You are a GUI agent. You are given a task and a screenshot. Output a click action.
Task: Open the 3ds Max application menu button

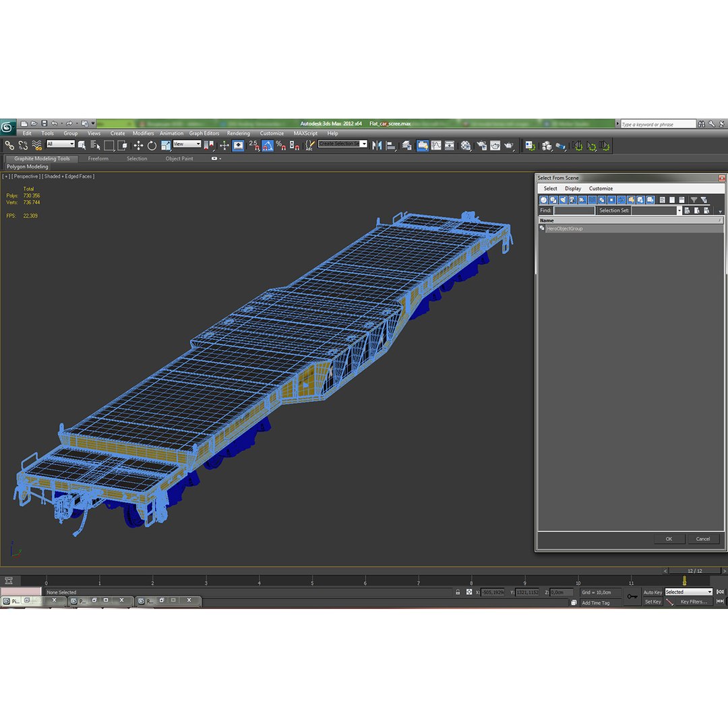coord(7,127)
